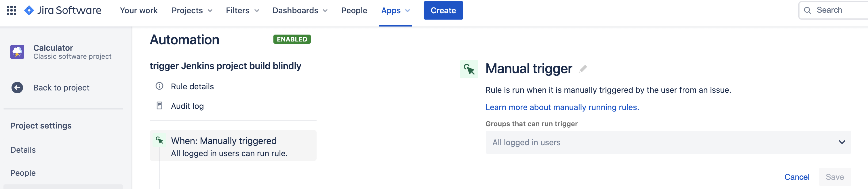Open Your work menu

click(x=139, y=10)
